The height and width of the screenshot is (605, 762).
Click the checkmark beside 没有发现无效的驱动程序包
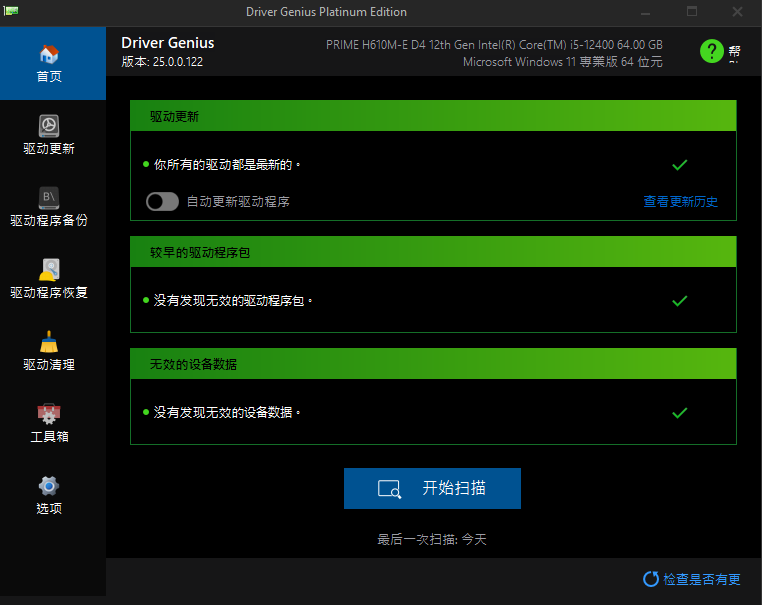tap(679, 301)
